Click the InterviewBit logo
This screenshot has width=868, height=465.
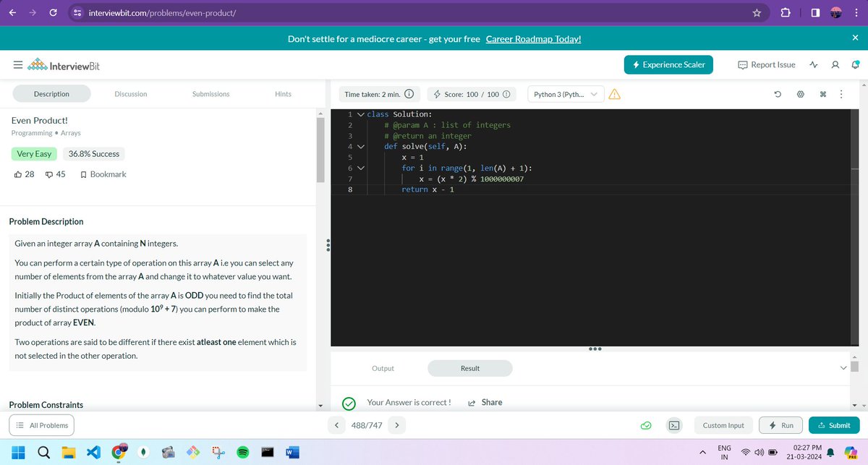(64, 66)
